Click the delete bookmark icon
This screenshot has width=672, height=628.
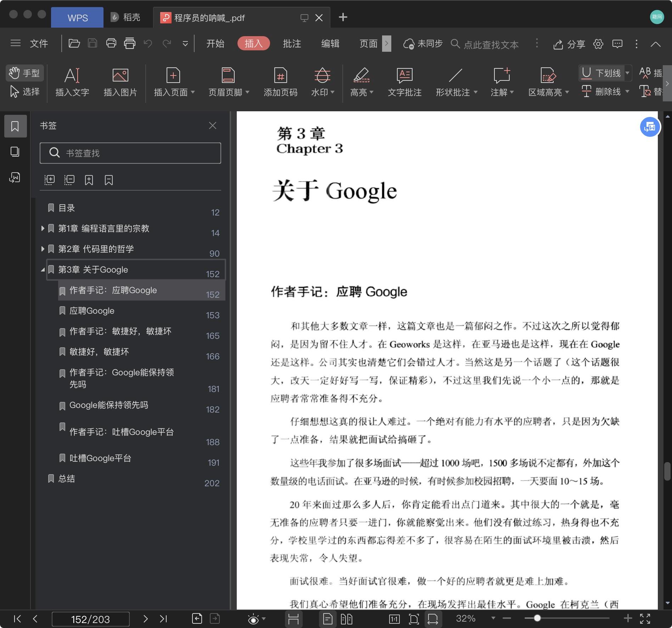point(109,180)
